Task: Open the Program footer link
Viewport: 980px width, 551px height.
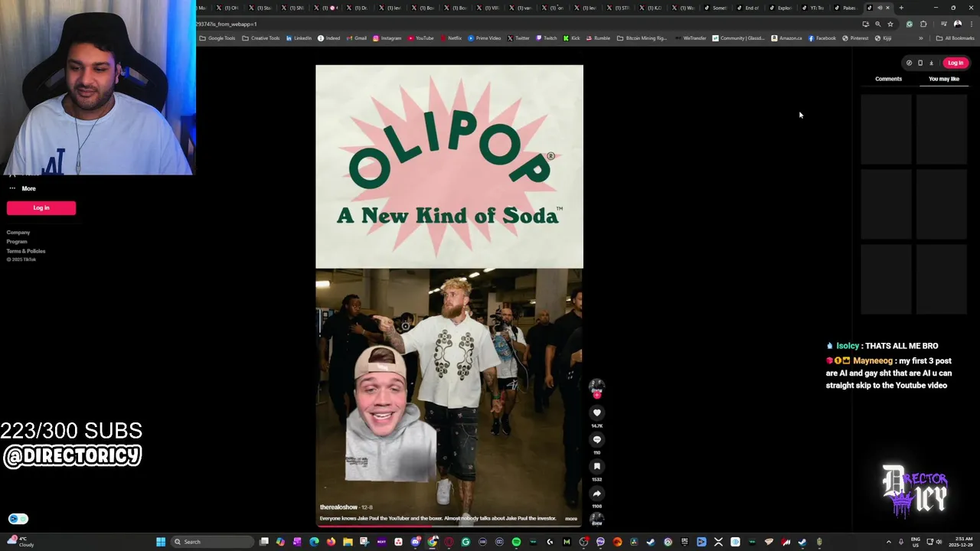Action: 17,242
